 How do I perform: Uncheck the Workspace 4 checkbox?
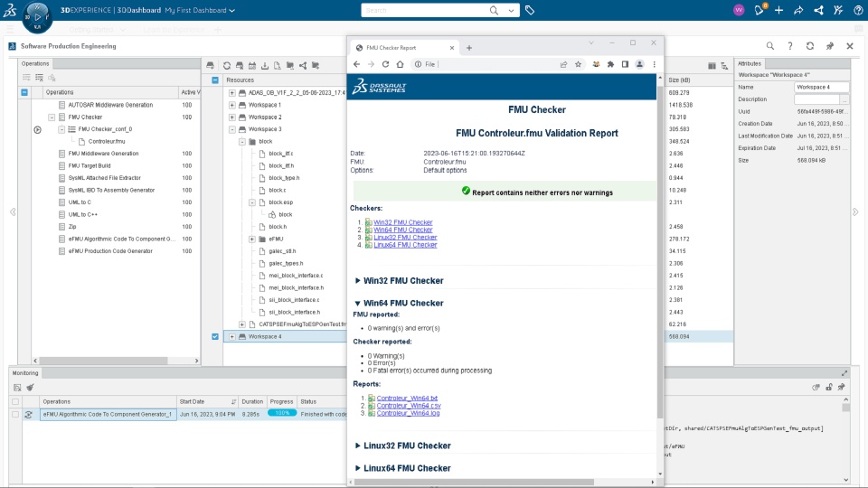click(x=215, y=336)
